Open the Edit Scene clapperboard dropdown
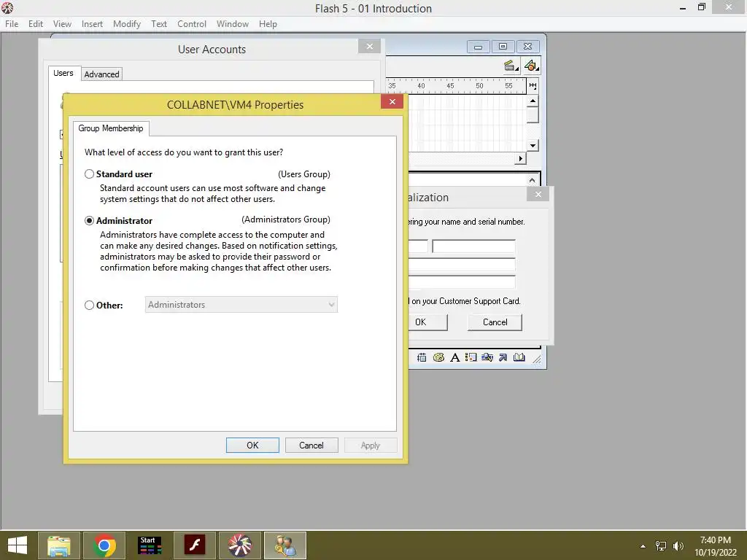Screen dimensions: 747x560 tap(511, 66)
